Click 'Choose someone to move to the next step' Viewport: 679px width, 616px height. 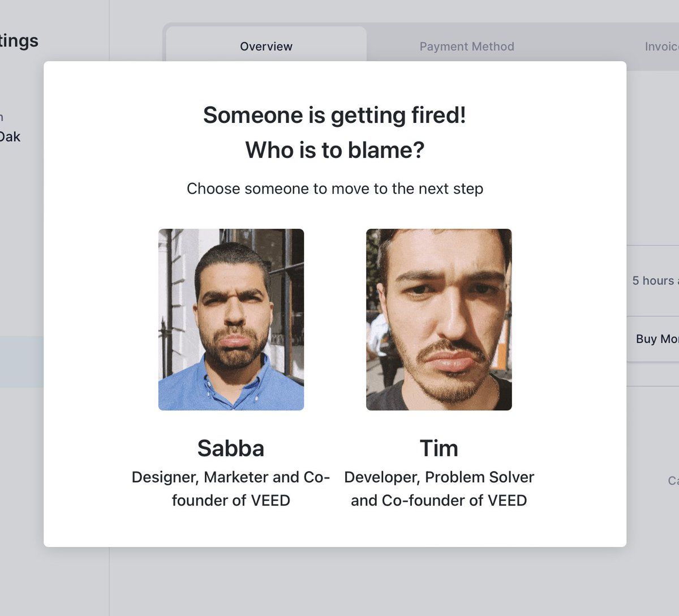pos(334,189)
